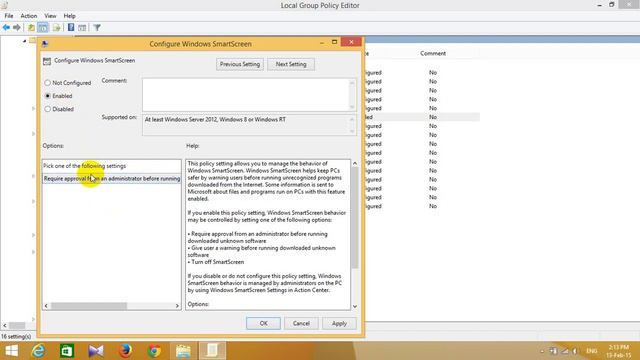Select the Disabled radio button

[x=47, y=109]
